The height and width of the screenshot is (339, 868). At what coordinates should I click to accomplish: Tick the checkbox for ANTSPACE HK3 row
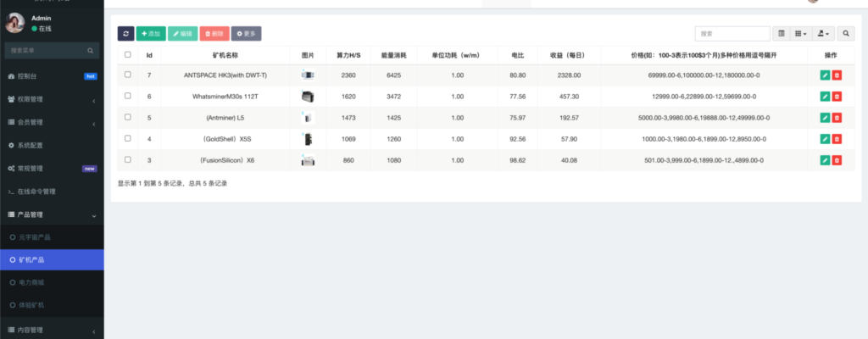128,75
